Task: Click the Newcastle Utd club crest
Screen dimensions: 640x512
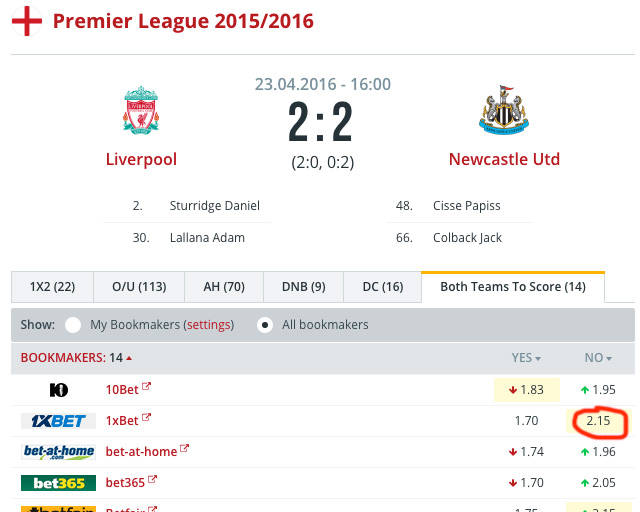Action: (504, 110)
